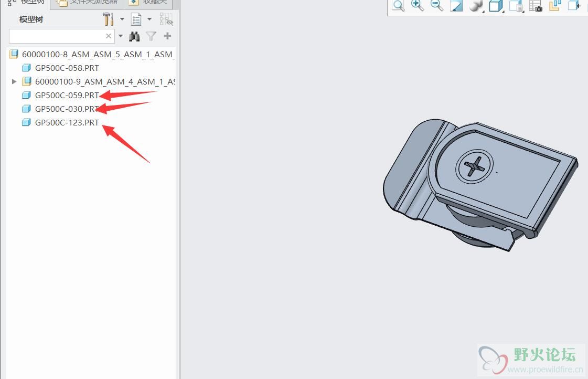Click the Refit zoom magnifier icon
Image resolution: width=588 pixels, height=379 pixels.
click(x=398, y=6)
